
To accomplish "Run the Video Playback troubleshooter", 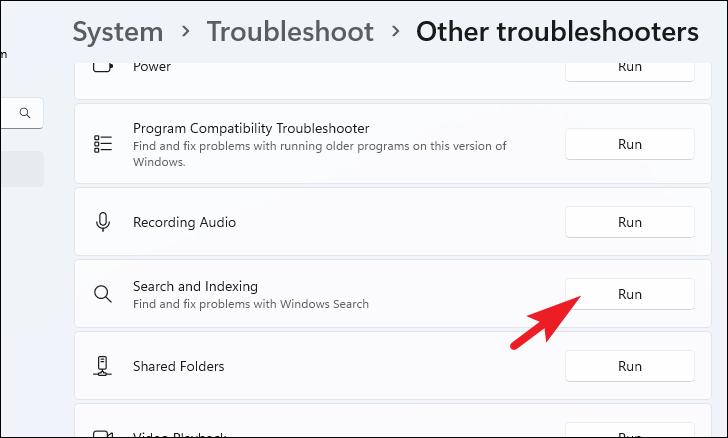I will (630, 431).
